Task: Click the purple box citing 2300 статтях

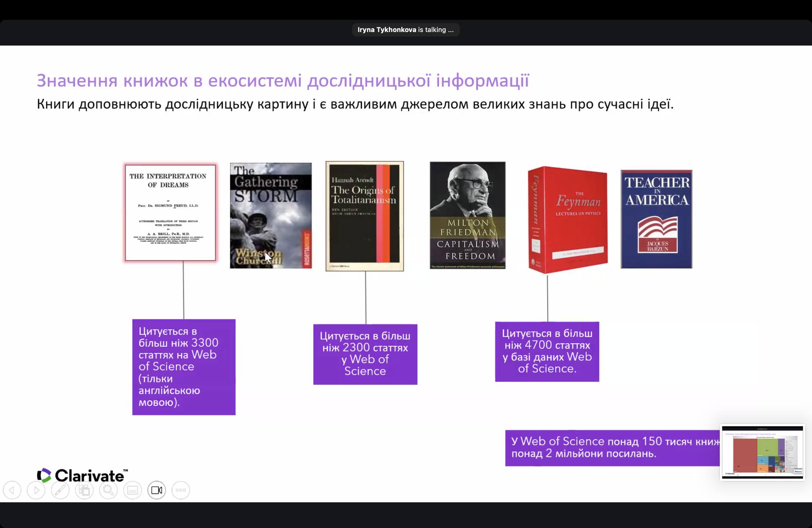Action: click(365, 354)
